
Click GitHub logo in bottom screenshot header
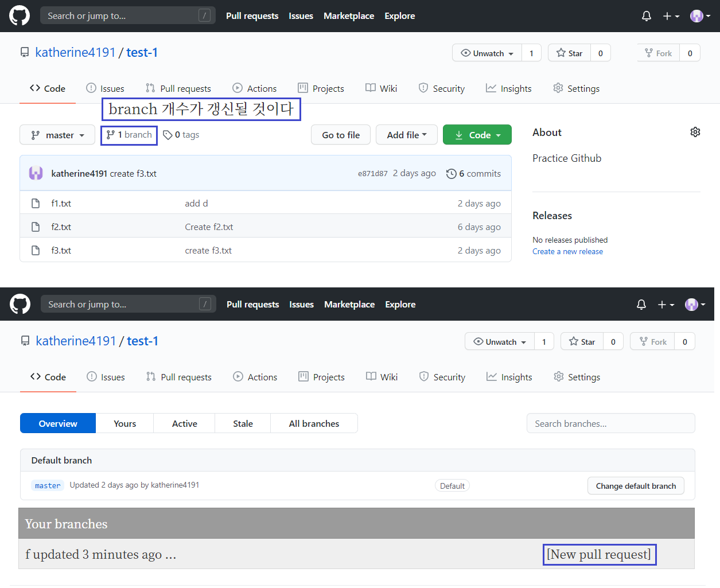20,304
